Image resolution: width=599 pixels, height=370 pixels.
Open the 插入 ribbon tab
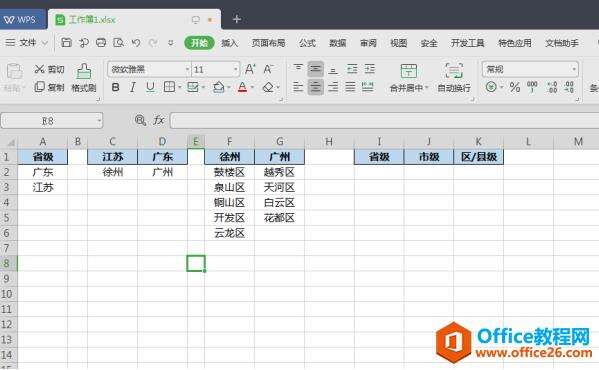coord(230,43)
